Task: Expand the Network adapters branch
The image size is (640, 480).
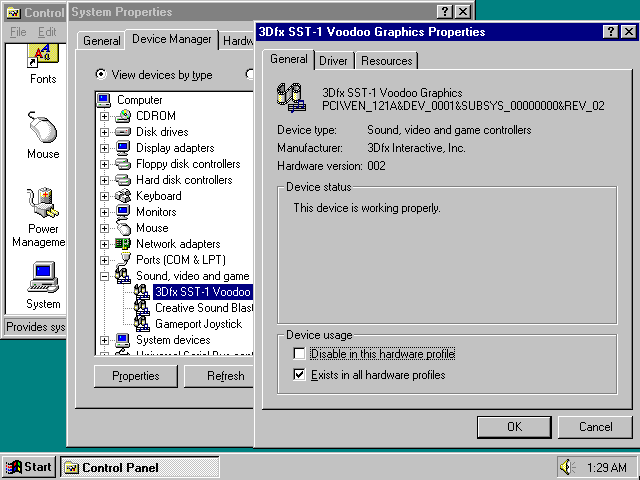Action: pyautogui.click(x=104, y=244)
